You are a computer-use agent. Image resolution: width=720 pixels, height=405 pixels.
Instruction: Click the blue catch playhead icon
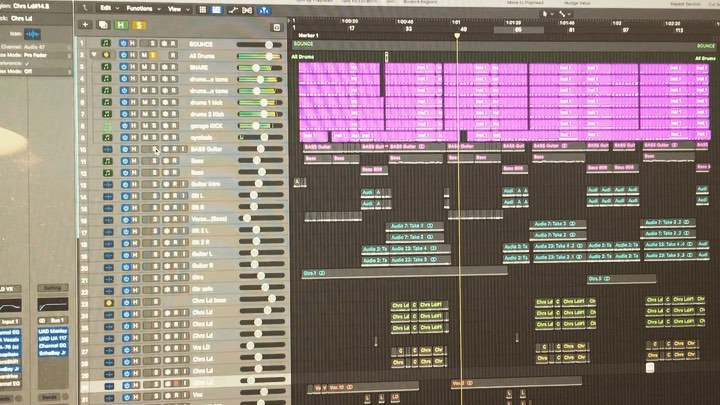pyautogui.click(x=264, y=10)
